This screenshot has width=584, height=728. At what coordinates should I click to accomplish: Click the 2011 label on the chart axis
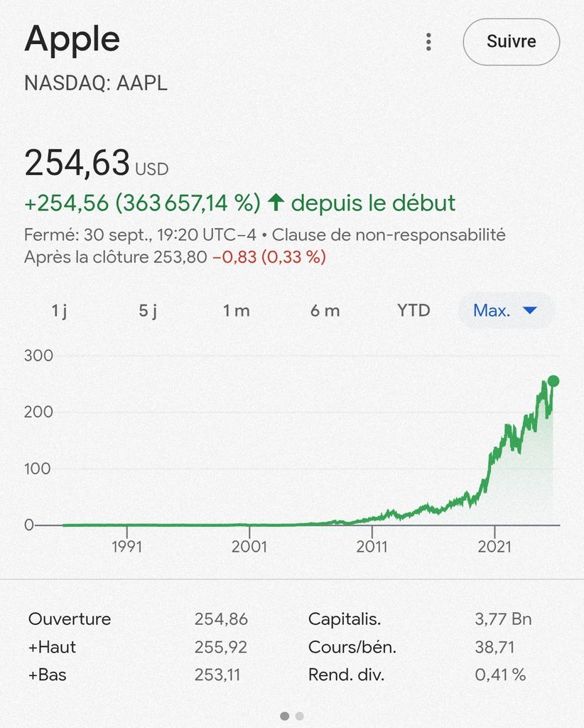tap(372, 547)
